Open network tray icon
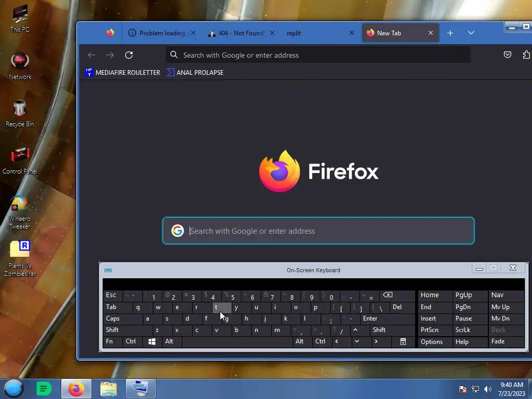532x399 pixels. point(475,389)
